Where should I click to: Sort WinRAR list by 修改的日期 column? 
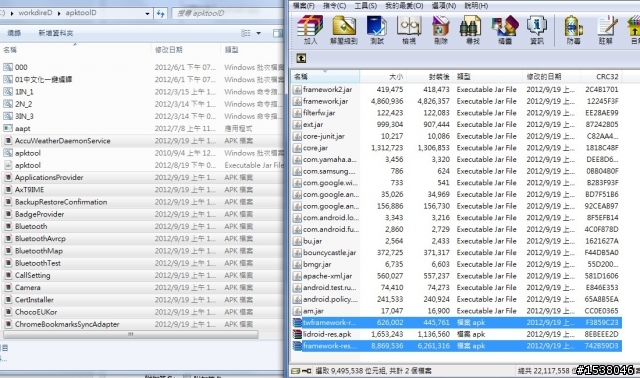click(x=551, y=76)
